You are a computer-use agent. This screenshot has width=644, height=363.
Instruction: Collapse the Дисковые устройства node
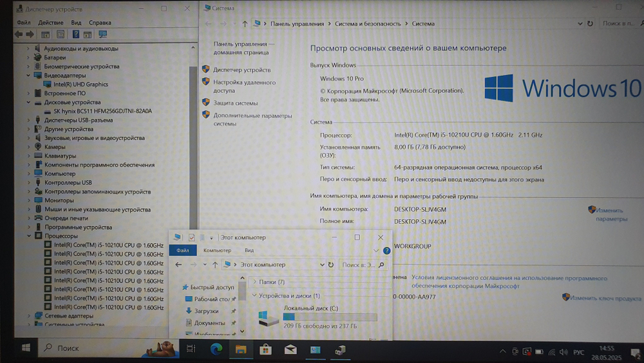click(x=28, y=102)
